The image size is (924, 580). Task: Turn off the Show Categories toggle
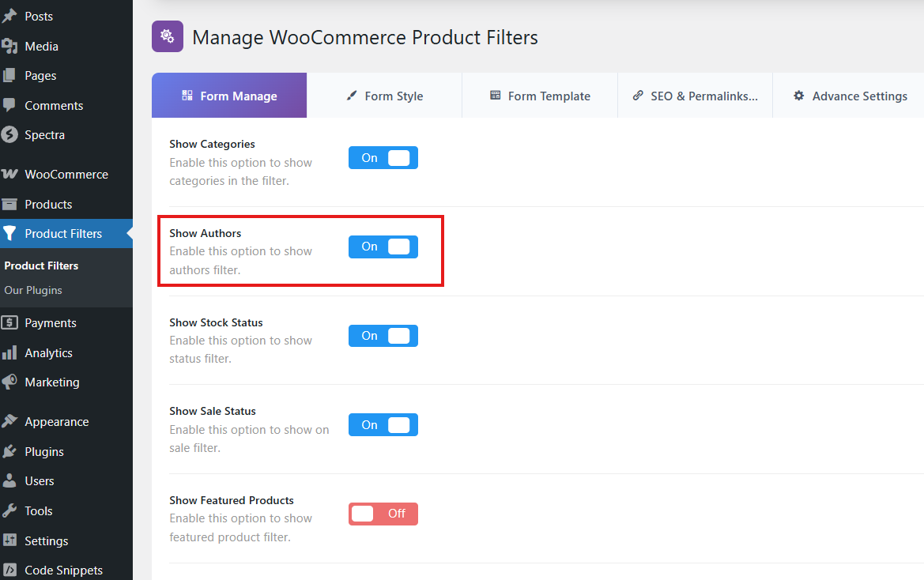point(383,158)
